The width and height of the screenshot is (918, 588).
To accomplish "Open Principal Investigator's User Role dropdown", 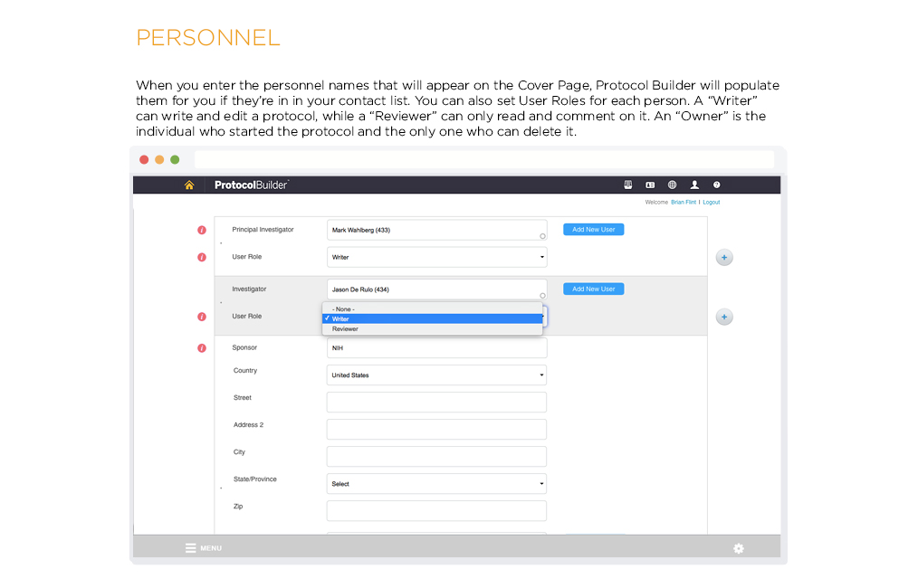I will click(436, 258).
